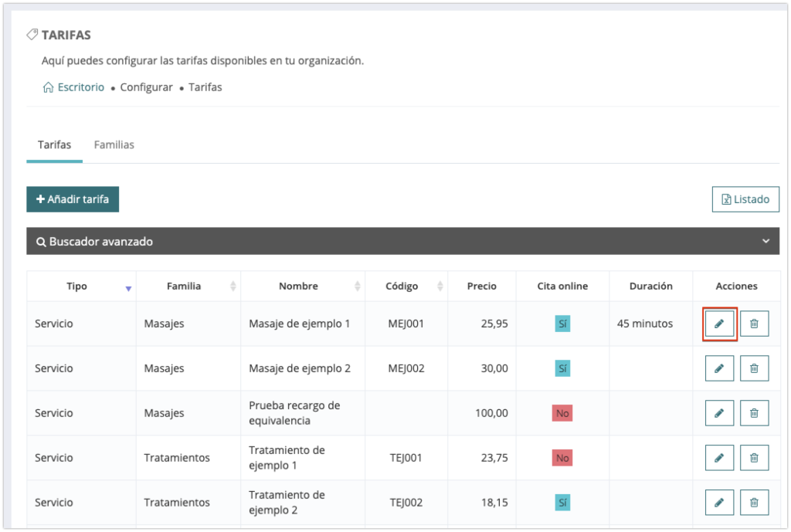The image size is (791, 532).
Task: Expand the Buscador avanzado chevron
Action: pos(766,241)
